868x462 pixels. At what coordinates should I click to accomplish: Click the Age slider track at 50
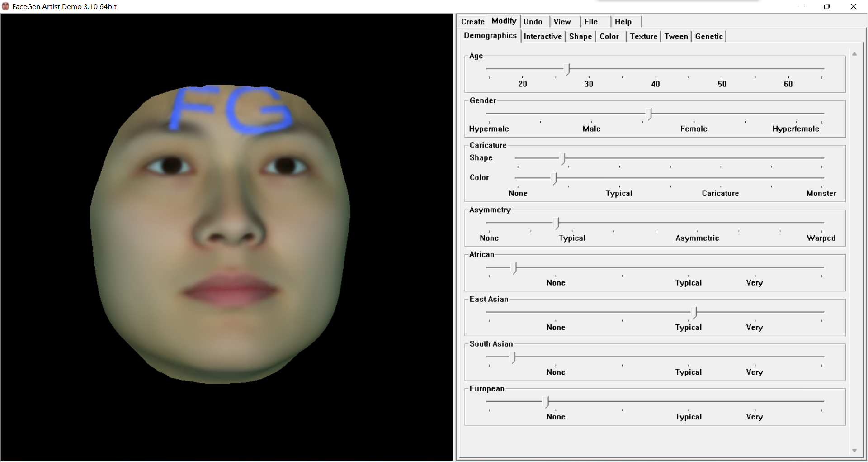[x=722, y=69]
